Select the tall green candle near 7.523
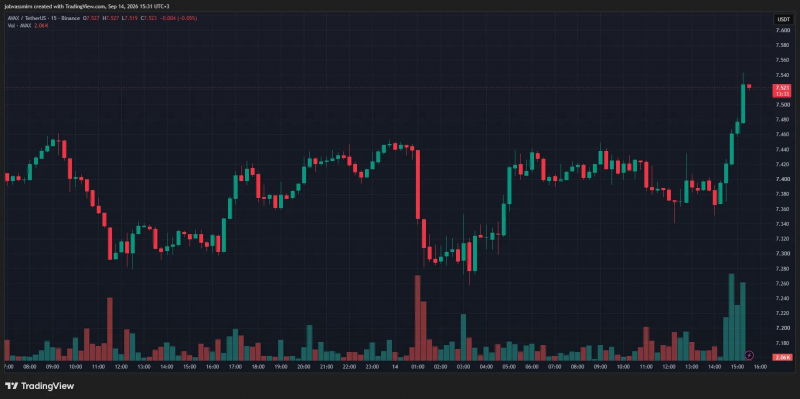Viewport: 800px width, 399px height. (743, 104)
